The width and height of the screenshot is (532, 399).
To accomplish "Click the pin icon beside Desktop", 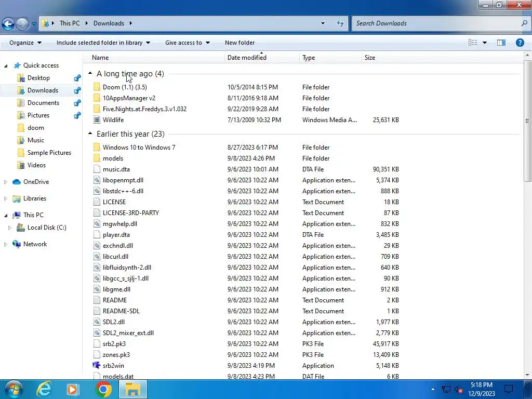I will click(x=77, y=78).
